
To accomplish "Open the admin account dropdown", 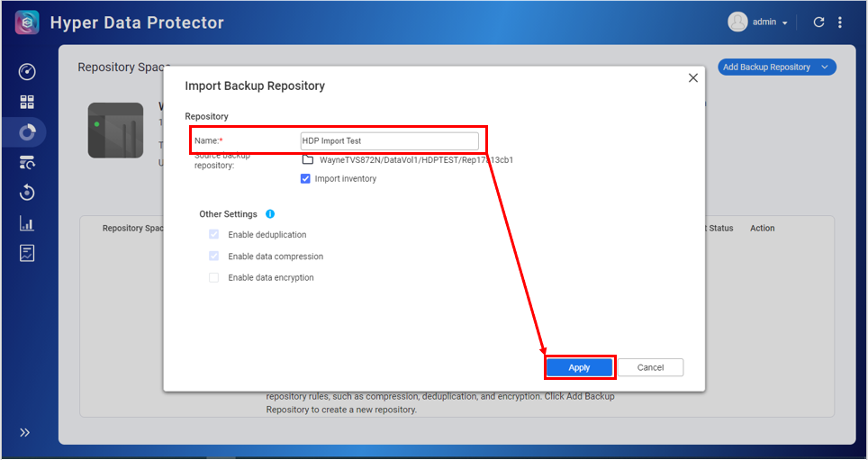I will pyautogui.click(x=770, y=23).
